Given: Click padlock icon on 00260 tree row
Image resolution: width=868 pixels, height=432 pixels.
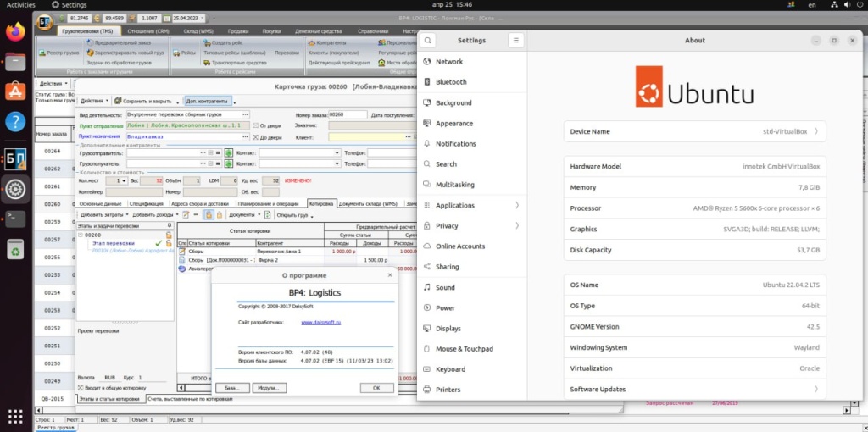Looking at the screenshot, I should (169, 235).
